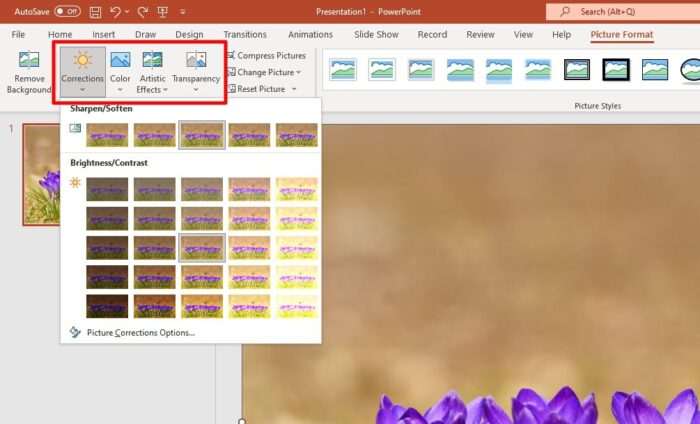The height and width of the screenshot is (424, 700).
Task: Open the Animations tab
Action: [310, 34]
